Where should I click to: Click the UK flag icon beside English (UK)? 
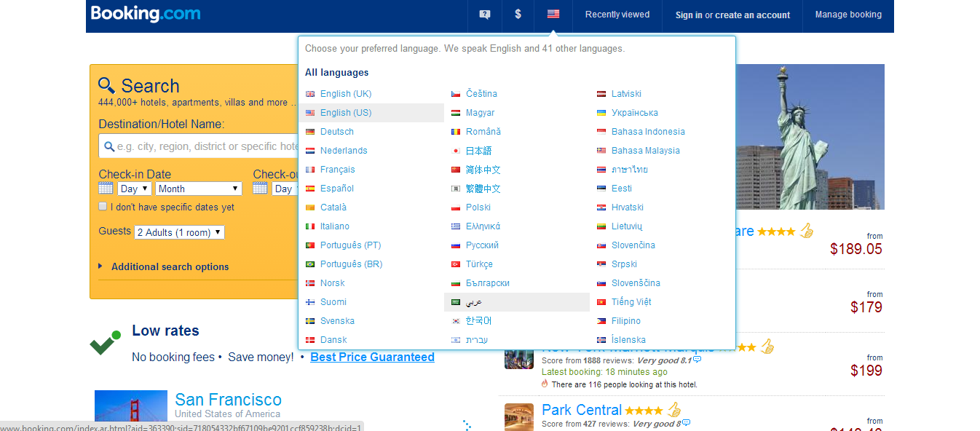click(310, 94)
